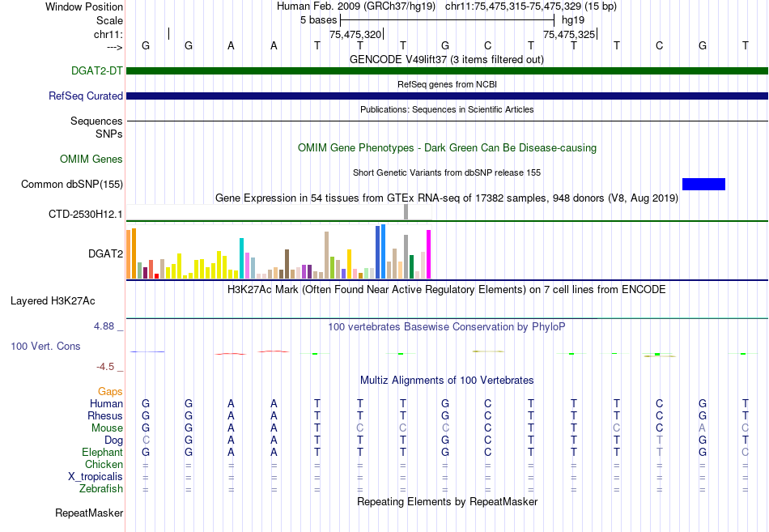The width and height of the screenshot is (769, 532).
Task: Select the Mouse alignment row label
Action: tap(107, 428)
